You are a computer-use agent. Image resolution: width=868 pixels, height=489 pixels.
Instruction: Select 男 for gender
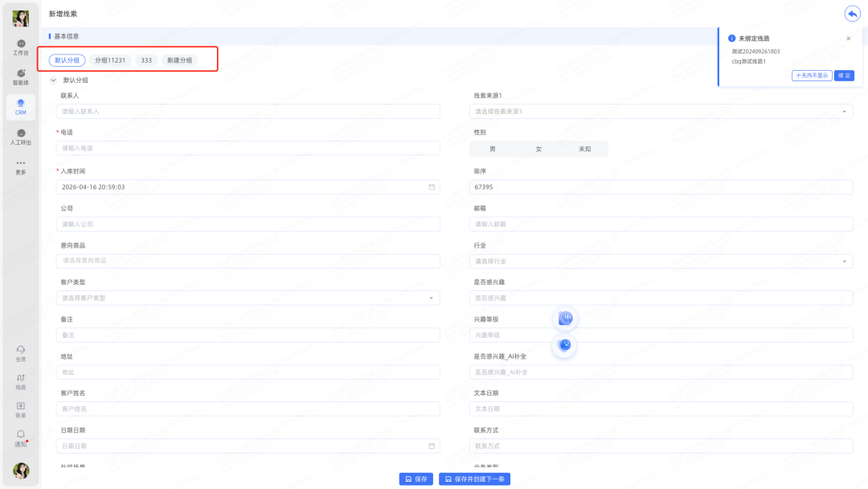click(x=493, y=149)
